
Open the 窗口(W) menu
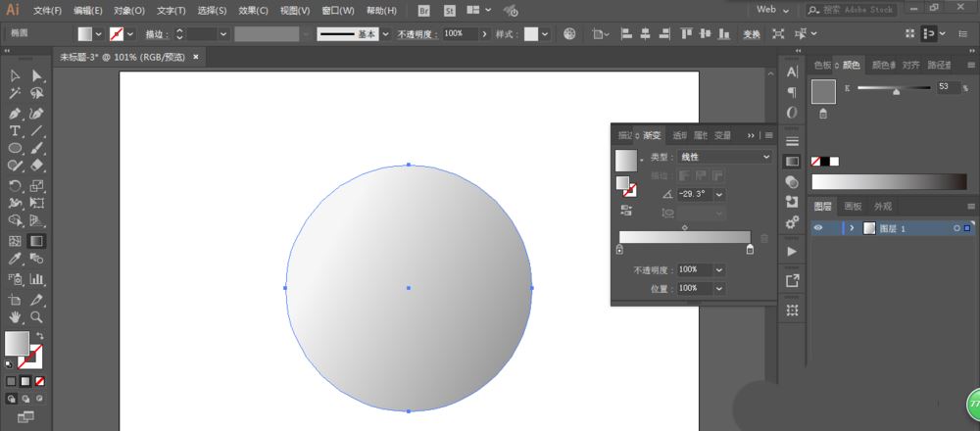338,11
